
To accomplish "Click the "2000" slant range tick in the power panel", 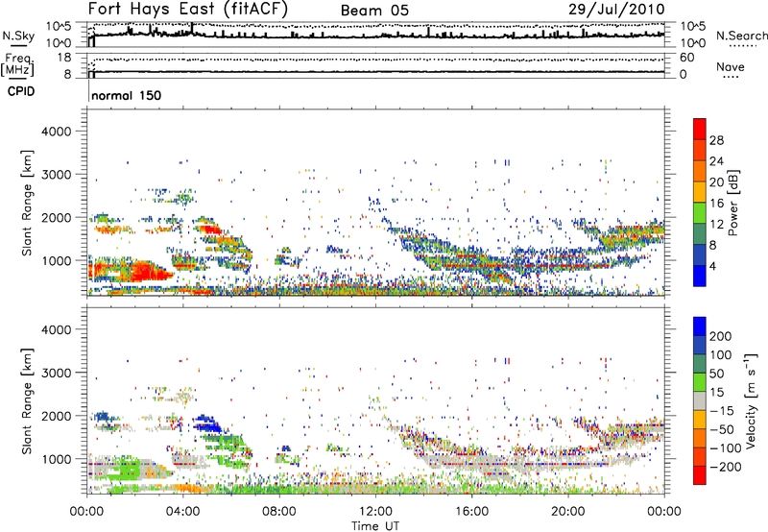I will [x=56, y=217].
